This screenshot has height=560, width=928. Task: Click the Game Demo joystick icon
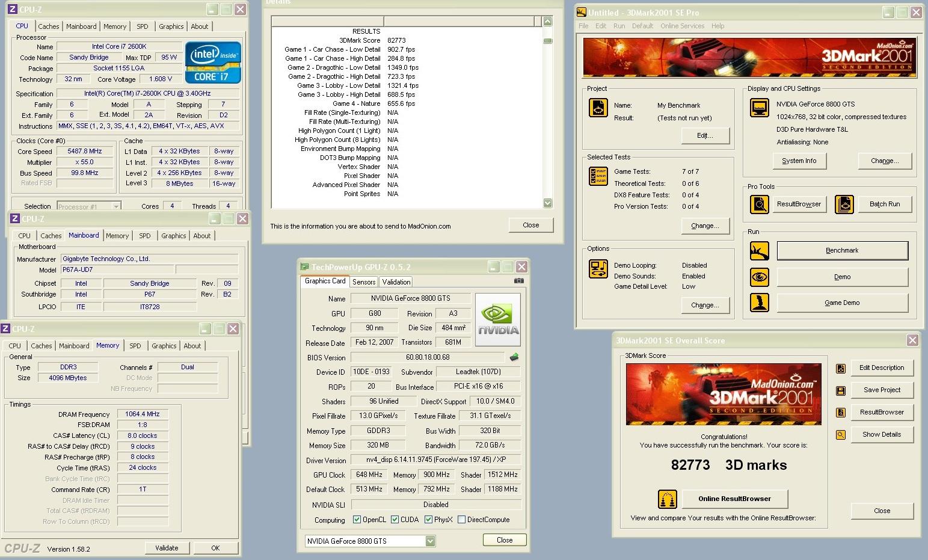pyautogui.click(x=759, y=303)
